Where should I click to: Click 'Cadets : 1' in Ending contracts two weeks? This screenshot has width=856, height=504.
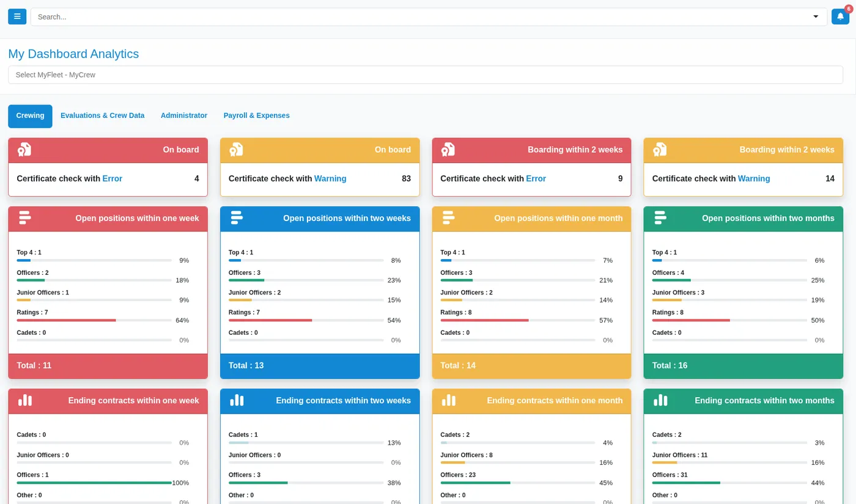pos(243,435)
